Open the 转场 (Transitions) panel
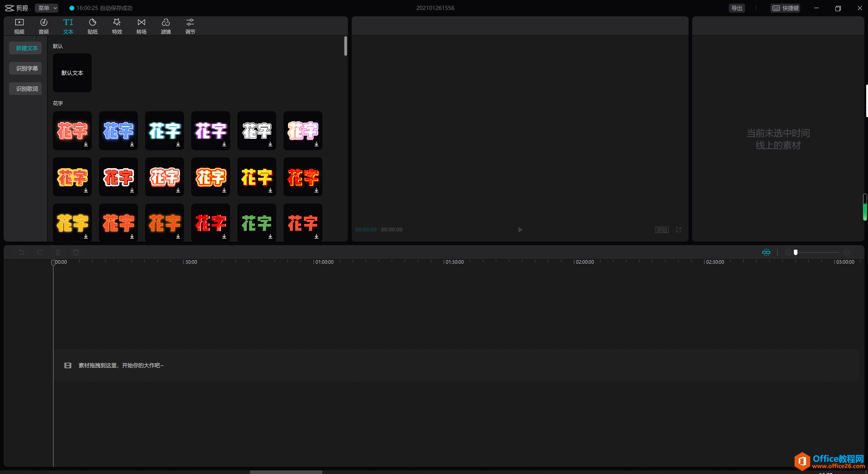 142,26
